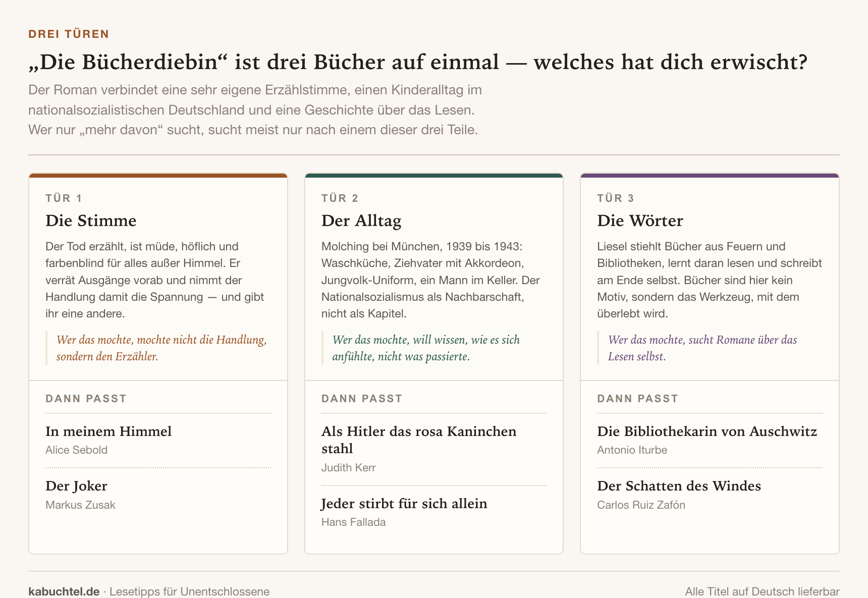Click 'DANN PASST' in the Der Alltag card
The image size is (868, 598).
362,398
